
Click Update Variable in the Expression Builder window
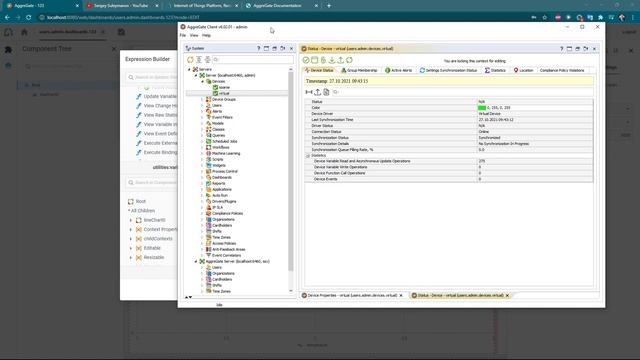coord(160,97)
